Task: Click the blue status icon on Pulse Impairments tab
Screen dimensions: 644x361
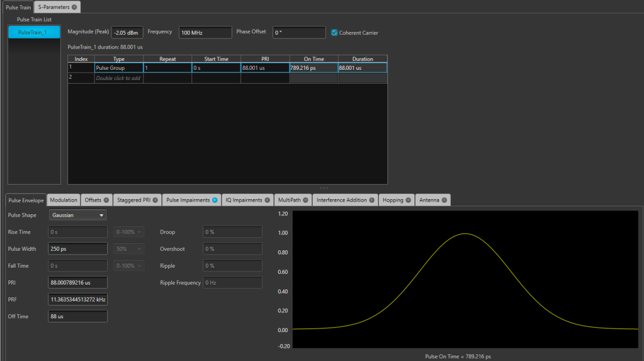Action: click(x=216, y=200)
